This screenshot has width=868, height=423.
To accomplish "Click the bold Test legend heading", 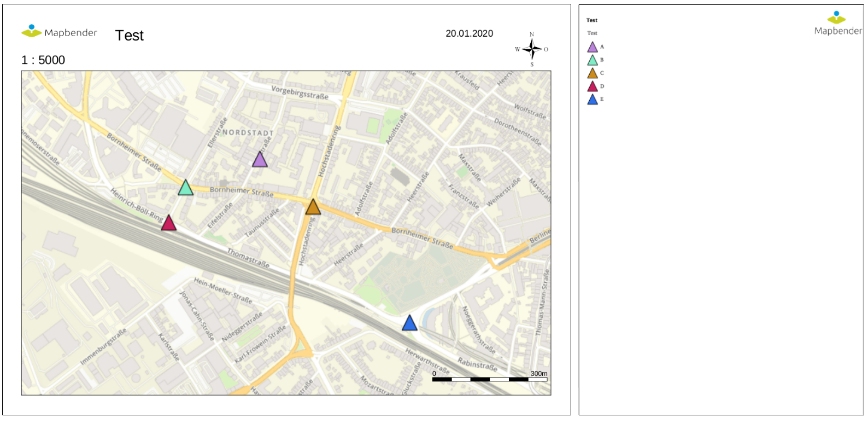I will tap(592, 20).
